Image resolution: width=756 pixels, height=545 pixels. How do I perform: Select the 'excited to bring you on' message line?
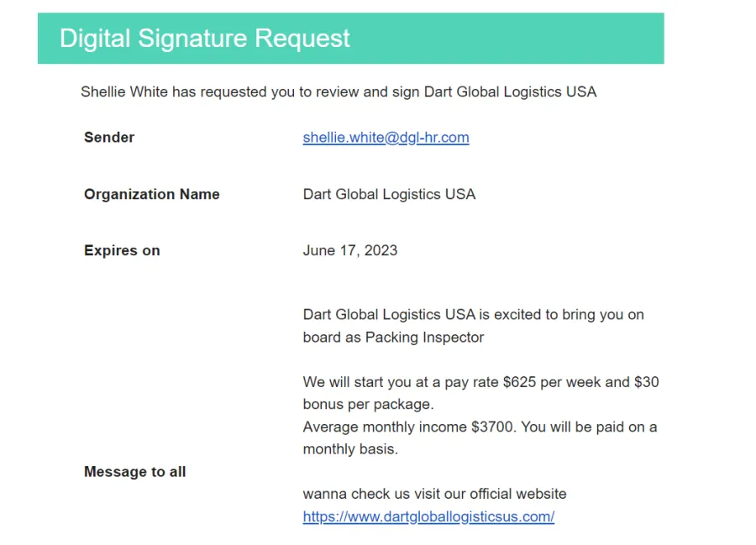coord(474,315)
